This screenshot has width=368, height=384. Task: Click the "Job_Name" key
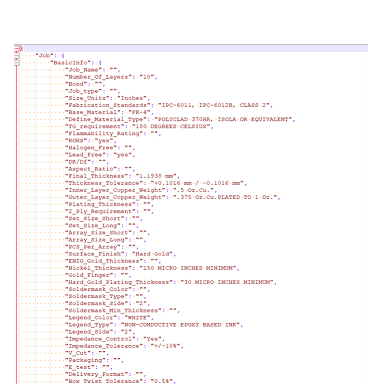[83, 70]
